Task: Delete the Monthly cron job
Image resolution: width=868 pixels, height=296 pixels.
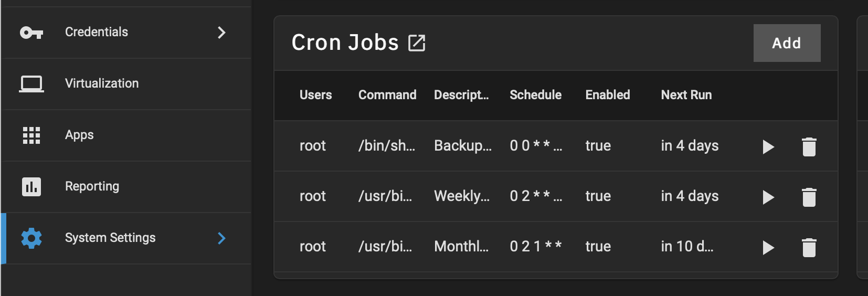Action: click(809, 248)
